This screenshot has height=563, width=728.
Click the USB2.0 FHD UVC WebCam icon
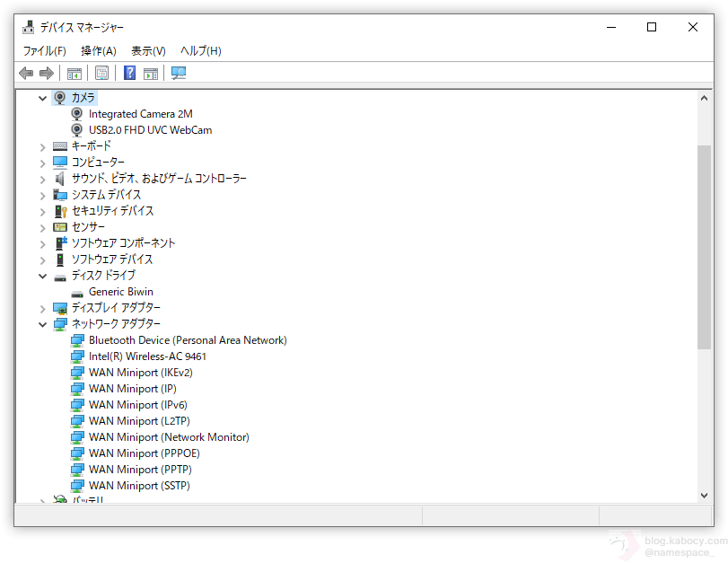coord(77,130)
